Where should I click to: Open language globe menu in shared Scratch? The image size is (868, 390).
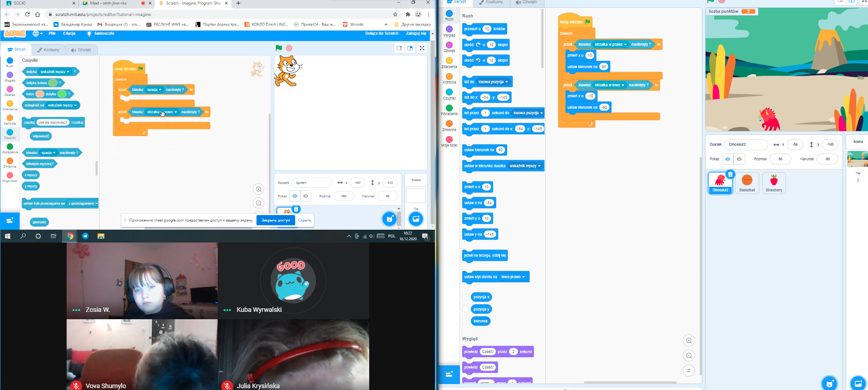click(x=37, y=33)
